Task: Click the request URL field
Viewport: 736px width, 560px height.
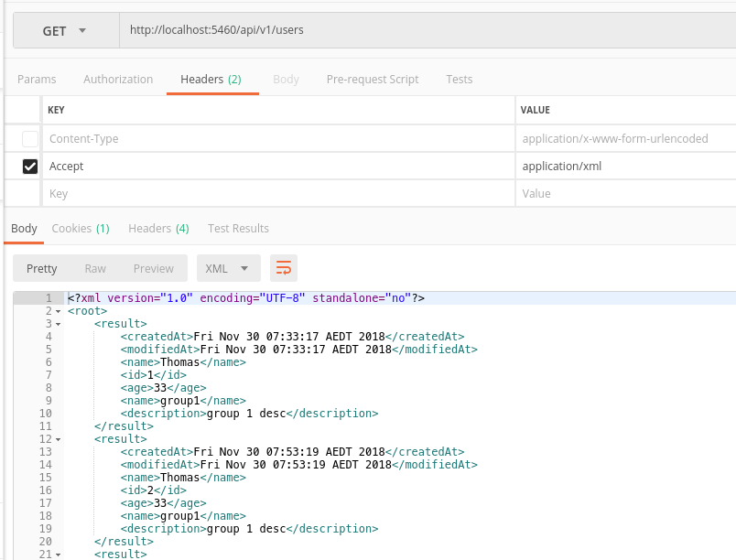Action: tap(366, 29)
